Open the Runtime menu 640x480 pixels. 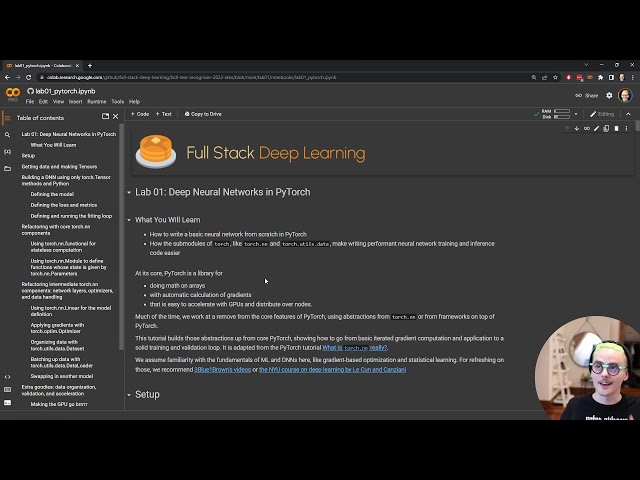[97, 102]
